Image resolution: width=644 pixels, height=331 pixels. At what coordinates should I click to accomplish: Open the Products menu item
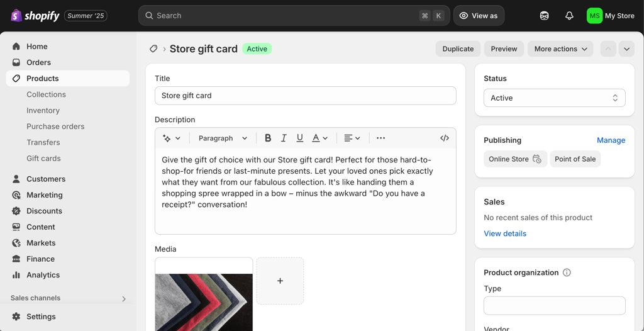tap(68, 79)
